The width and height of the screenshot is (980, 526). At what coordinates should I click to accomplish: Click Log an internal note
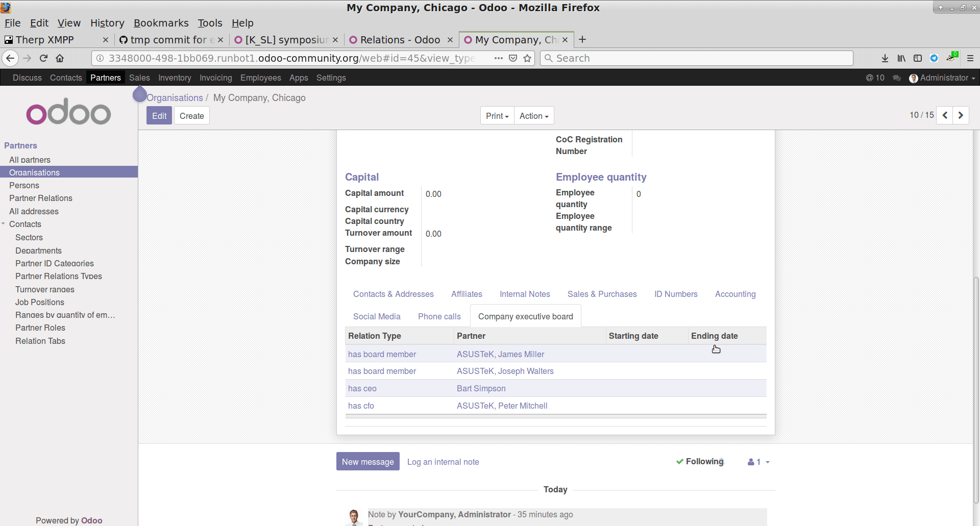(443, 462)
